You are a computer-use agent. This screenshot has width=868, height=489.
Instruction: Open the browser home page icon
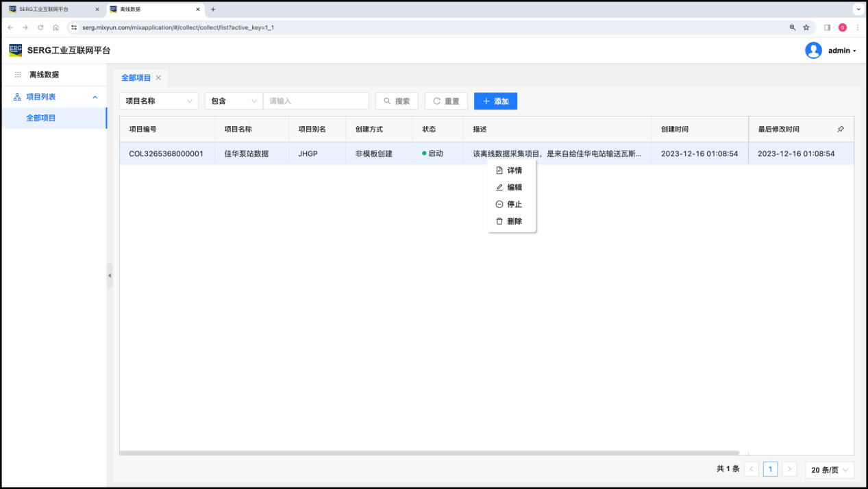pyautogui.click(x=55, y=27)
